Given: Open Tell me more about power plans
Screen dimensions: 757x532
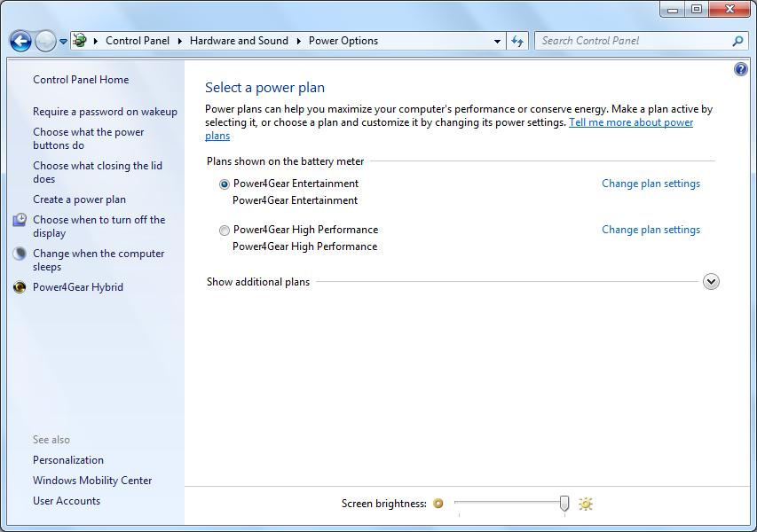Looking at the screenshot, I should pyautogui.click(x=630, y=122).
